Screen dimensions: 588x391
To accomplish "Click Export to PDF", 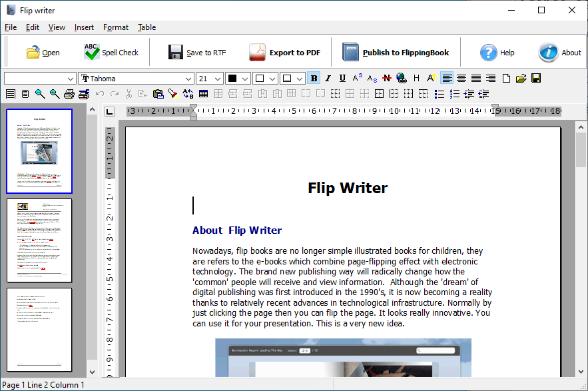I will (x=284, y=53).
